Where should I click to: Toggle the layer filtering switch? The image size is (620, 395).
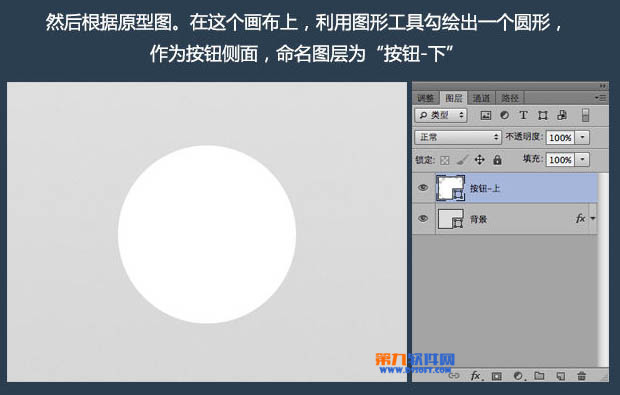(x=585, y=115)
